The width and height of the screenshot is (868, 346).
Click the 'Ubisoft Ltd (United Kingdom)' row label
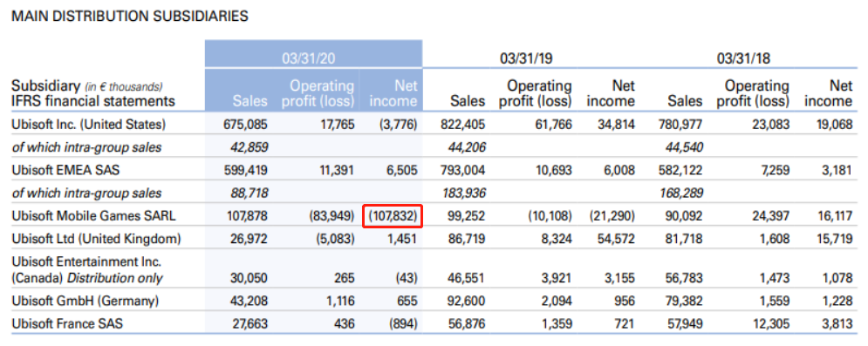[96, 240]
